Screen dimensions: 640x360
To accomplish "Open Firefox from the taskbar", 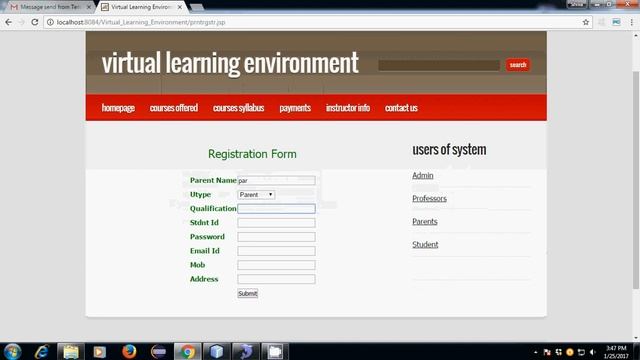I will click(129, 351).
